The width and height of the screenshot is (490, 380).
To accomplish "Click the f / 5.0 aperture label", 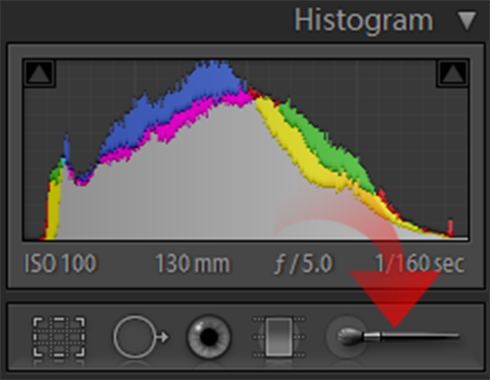I will (x=303, y=263).
